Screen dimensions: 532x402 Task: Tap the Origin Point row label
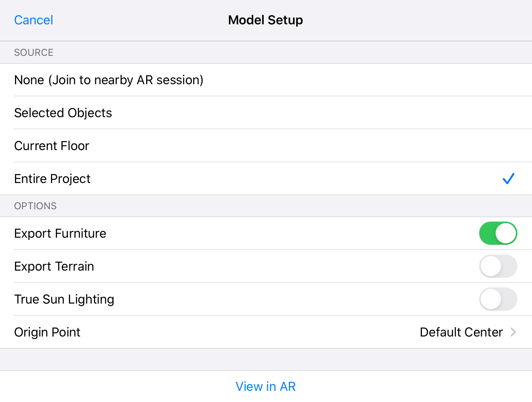pyautogui.click(x=47, y=332)
